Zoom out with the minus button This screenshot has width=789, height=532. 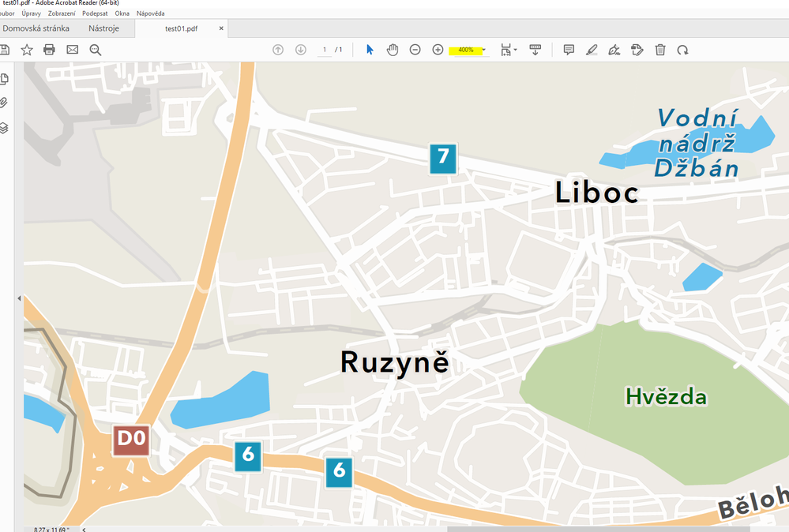click(x=415, y=50)
